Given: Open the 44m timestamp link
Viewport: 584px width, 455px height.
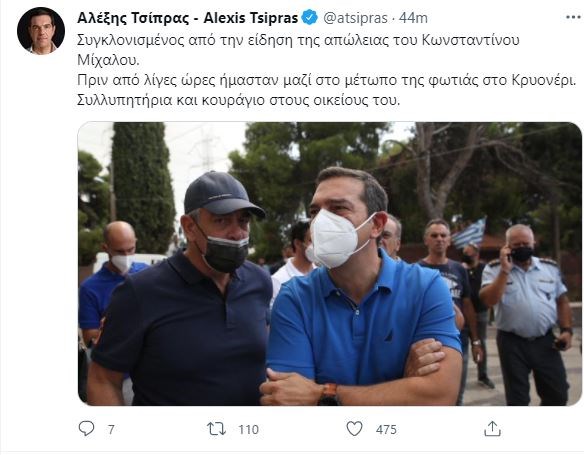Looking at the screenshot, I should (413, 18).
